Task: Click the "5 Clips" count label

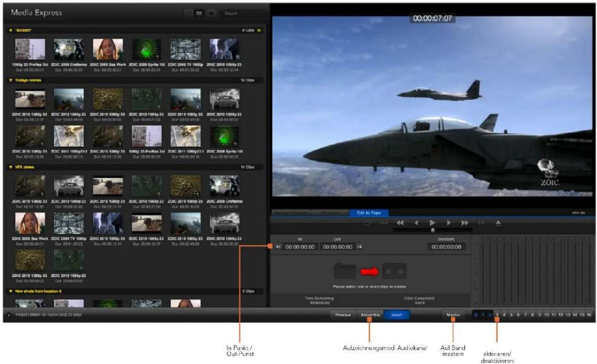Action: (x=248, y=291)
